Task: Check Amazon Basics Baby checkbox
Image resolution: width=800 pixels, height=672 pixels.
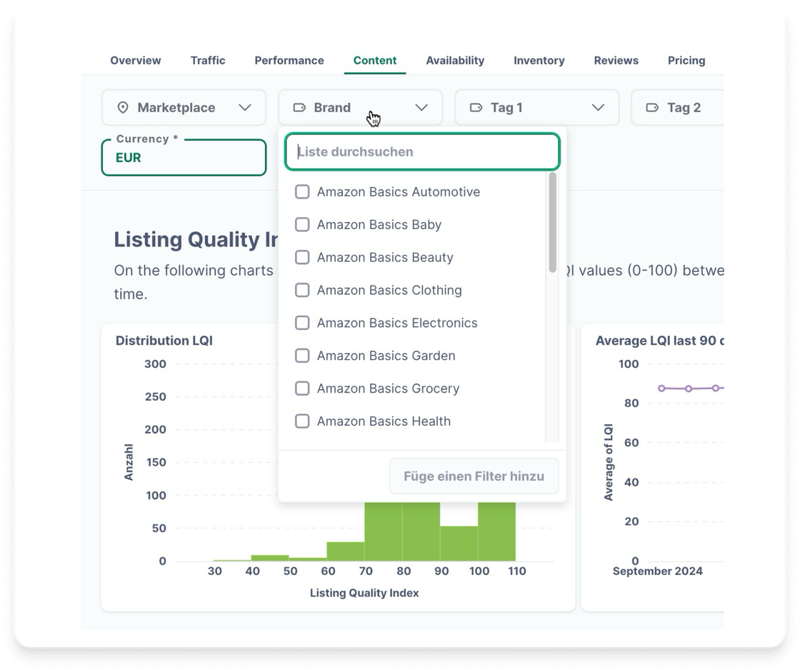Action: click(x=303, y=224)
